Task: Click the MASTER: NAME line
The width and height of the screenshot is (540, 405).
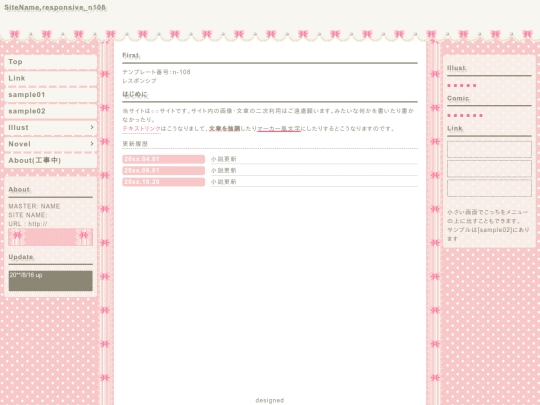Action: coord(34,206)
